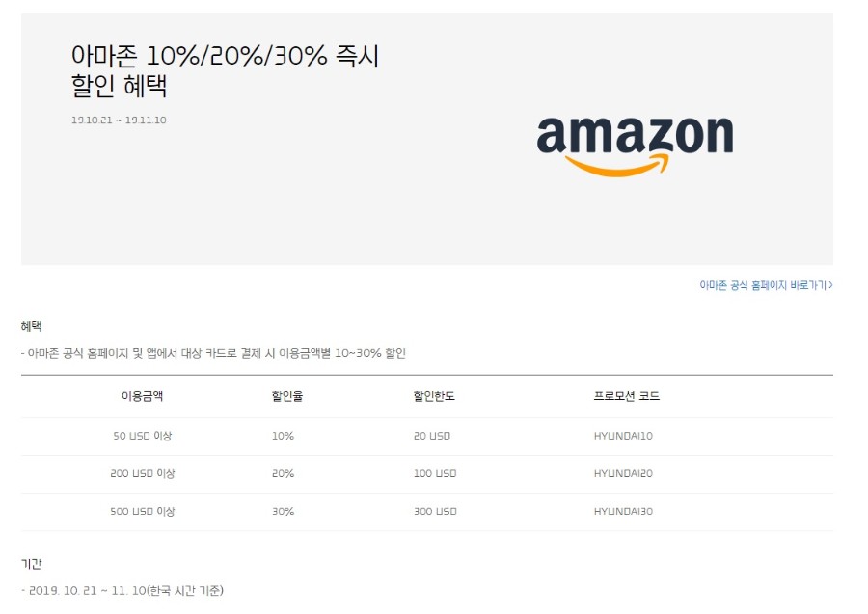
Task: Click the 100 USD discount limit cell
Action: pyautogui.click(x=434, y=473)
